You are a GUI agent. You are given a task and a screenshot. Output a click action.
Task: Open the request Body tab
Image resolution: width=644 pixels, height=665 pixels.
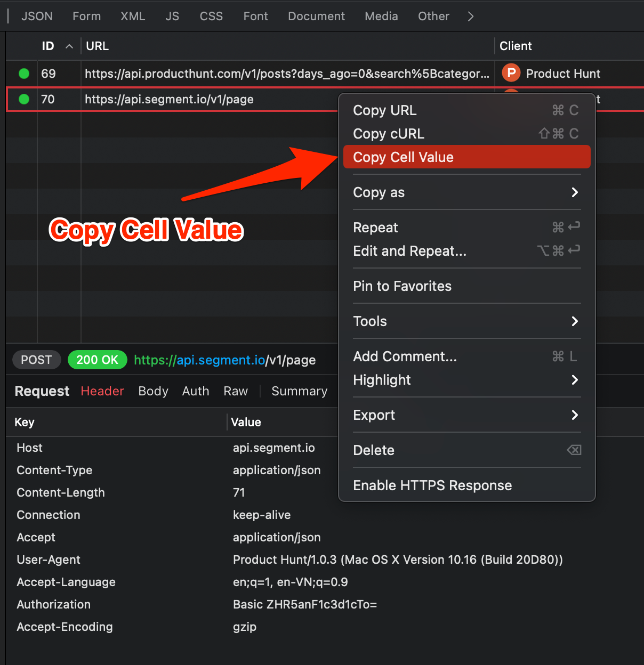tap(153, 391)
